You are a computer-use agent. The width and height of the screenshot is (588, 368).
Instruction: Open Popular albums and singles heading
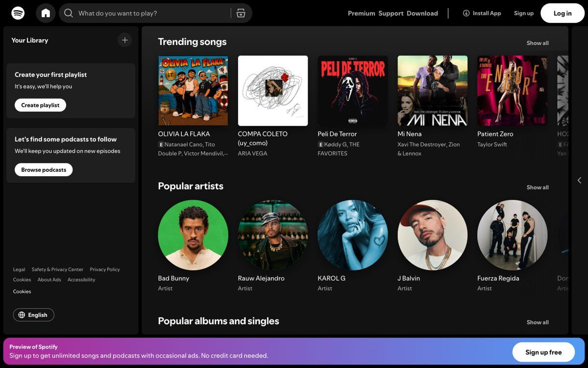point(219,321)
